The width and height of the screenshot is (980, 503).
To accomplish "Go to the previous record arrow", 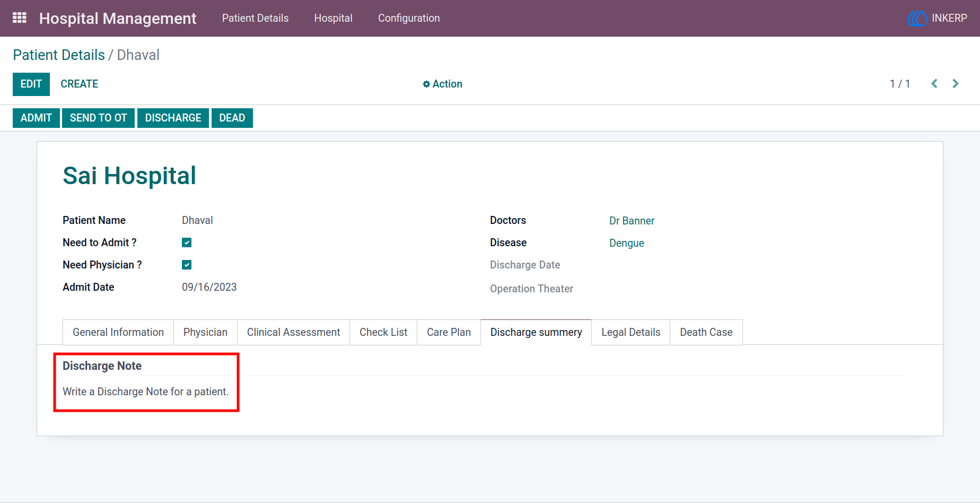I will tap(934, 84).
